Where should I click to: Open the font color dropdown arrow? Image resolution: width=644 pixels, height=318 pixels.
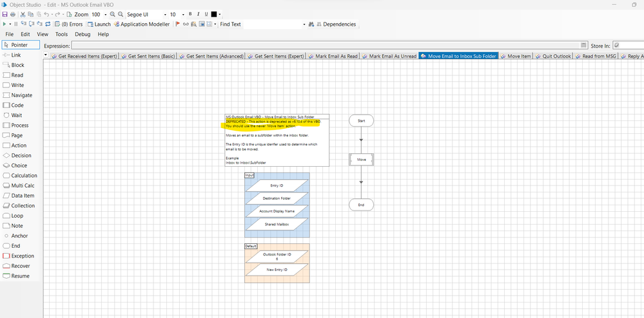220,14
